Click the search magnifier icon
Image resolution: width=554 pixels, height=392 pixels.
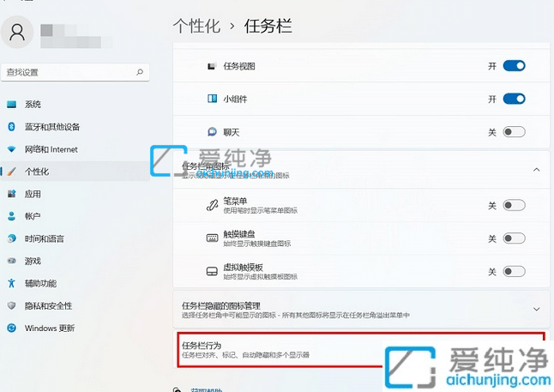click(x=140, y=72)
